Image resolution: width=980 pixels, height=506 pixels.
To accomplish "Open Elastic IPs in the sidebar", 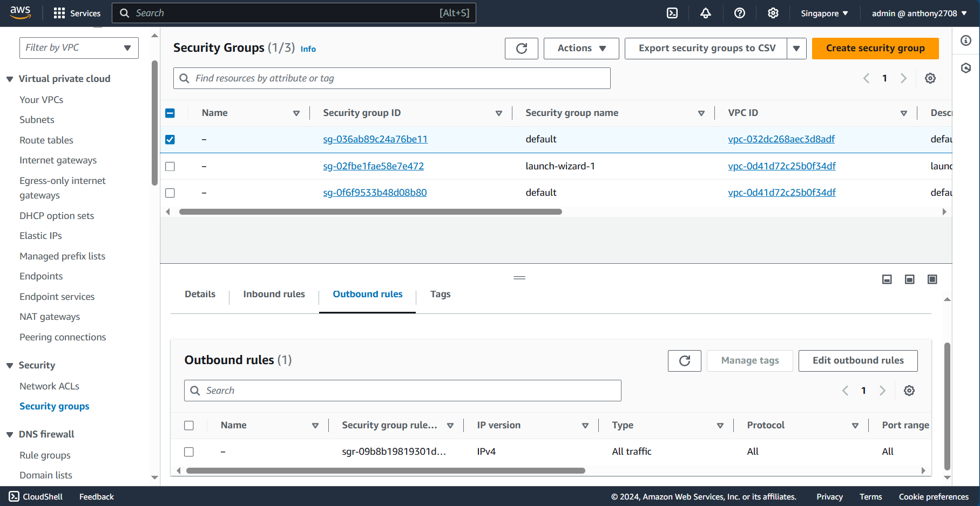I will pyautogui.click(x=40, y=236).
